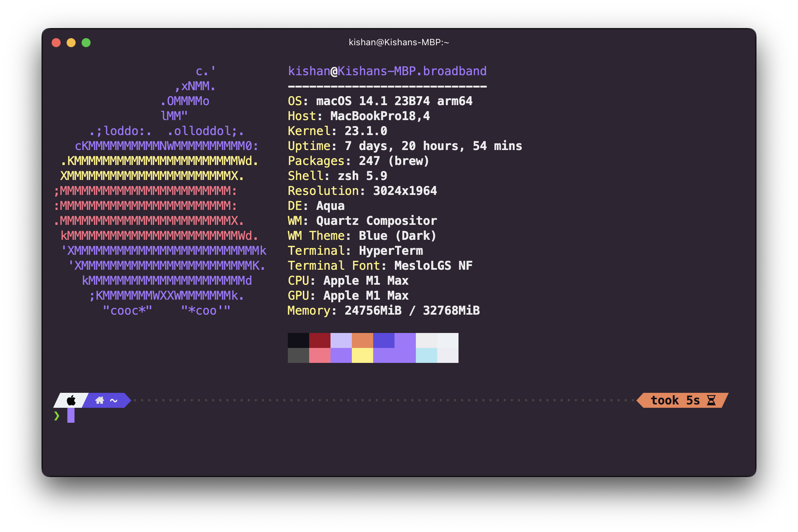Click the tilde directory symbol in prompt
The height and width of the screenshot is (532, 798).
(114, 401)
